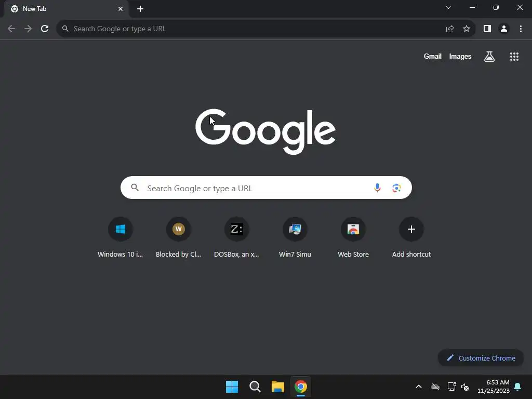Open the Windows 10 shortcut tile
This screenshot has height=399, width=532.
tap(120, 237)
